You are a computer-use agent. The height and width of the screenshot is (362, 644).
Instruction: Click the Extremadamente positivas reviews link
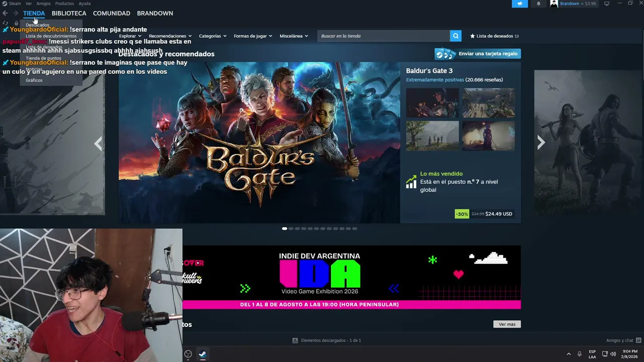click(x=435, y=79)
